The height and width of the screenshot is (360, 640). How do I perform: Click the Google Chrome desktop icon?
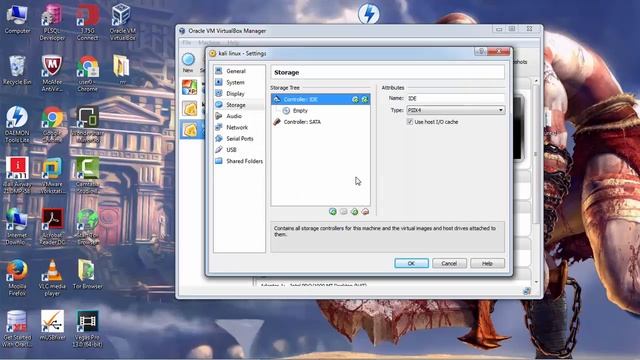coord(52,124)
